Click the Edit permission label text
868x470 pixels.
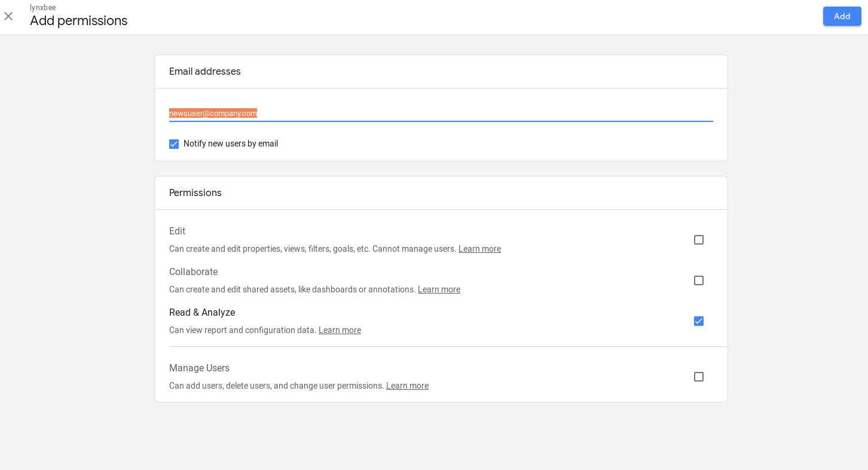tap(177, 231)
